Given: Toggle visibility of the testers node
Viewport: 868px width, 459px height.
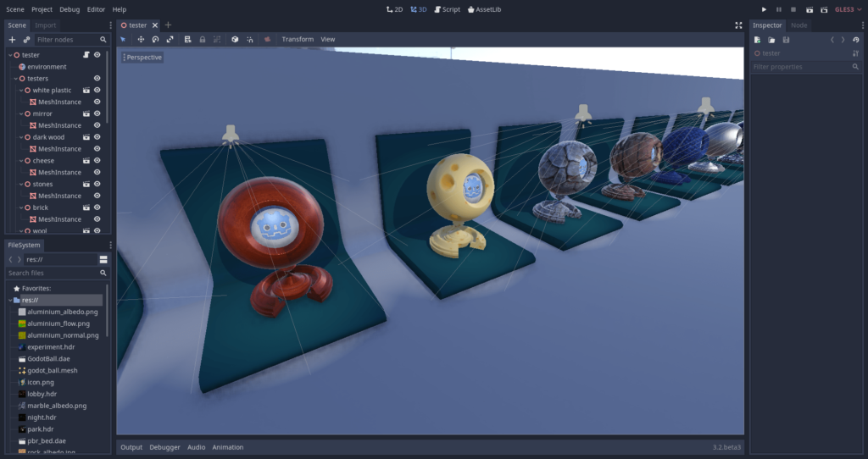Looking at the screenshot, I should point(97,78).
